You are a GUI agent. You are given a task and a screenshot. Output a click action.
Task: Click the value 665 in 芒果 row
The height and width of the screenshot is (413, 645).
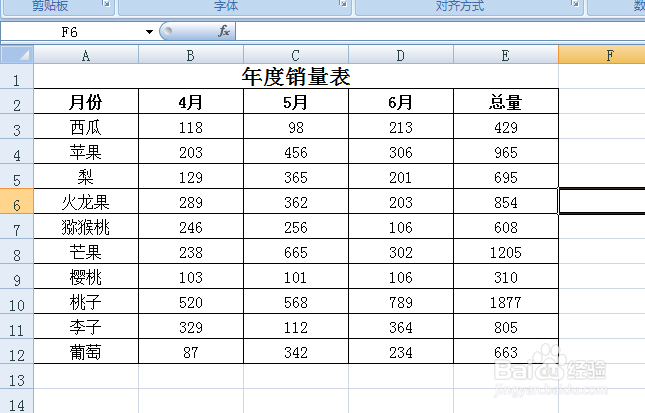(x=296, y=252)
